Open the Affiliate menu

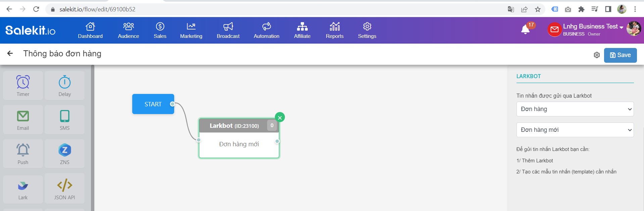pos(302,31)
